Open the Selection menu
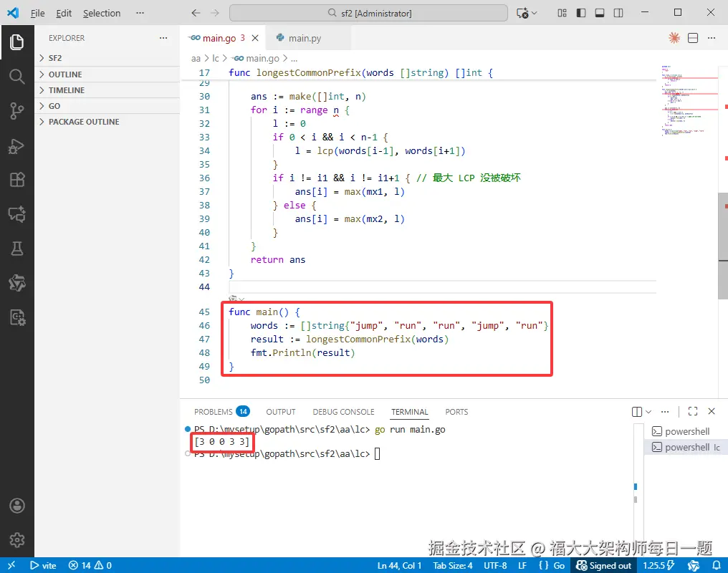Screen dimensions: 728x573 point(102,13)
